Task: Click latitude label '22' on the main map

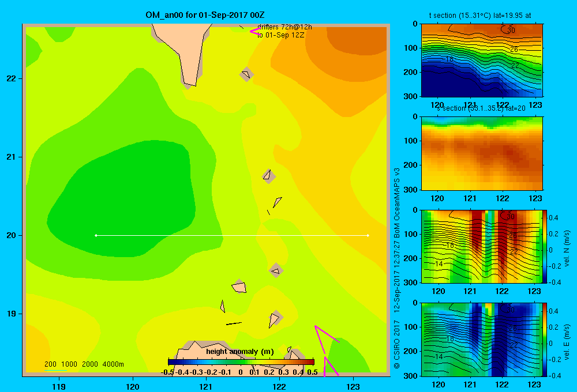Action: pyautogui.click(x=11, y=78)
